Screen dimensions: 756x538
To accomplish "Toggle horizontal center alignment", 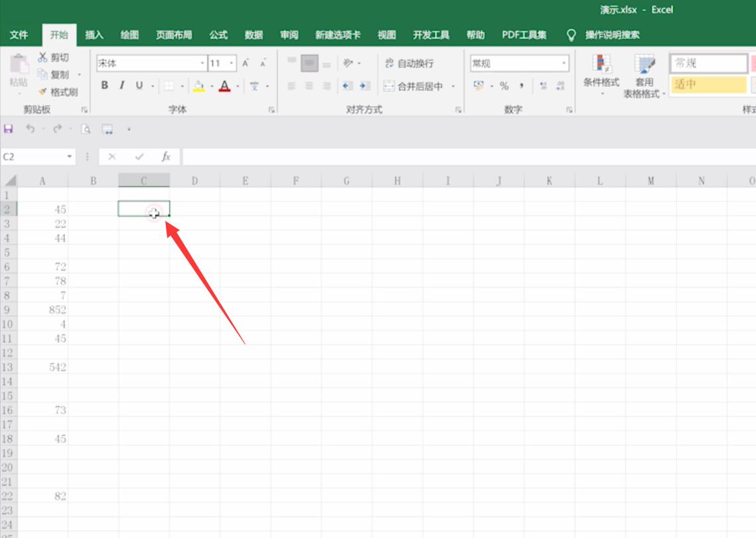I will 309,86.
